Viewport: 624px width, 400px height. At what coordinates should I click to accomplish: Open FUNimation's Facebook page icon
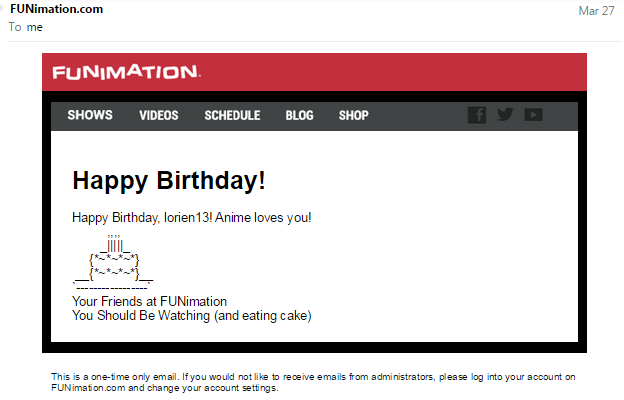[477, 115]
